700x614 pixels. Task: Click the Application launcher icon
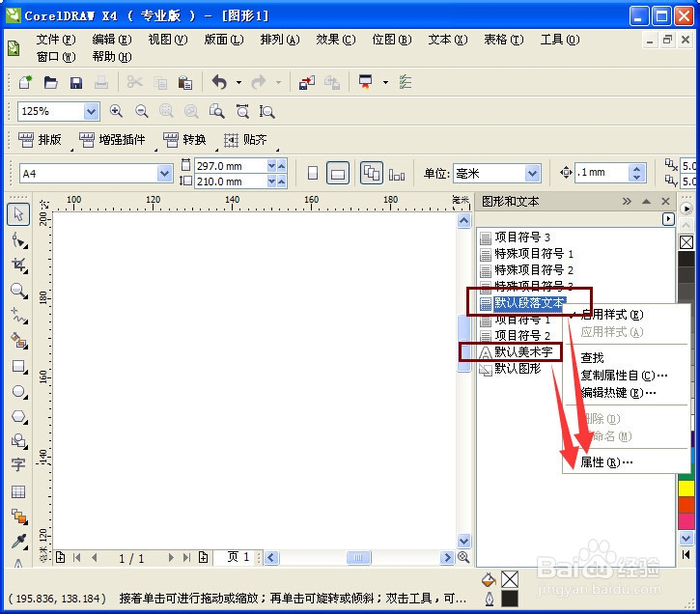[x=366, y=82]
